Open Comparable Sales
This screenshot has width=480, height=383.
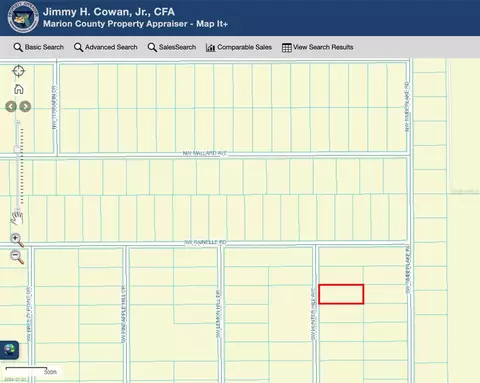click(239, 47)
